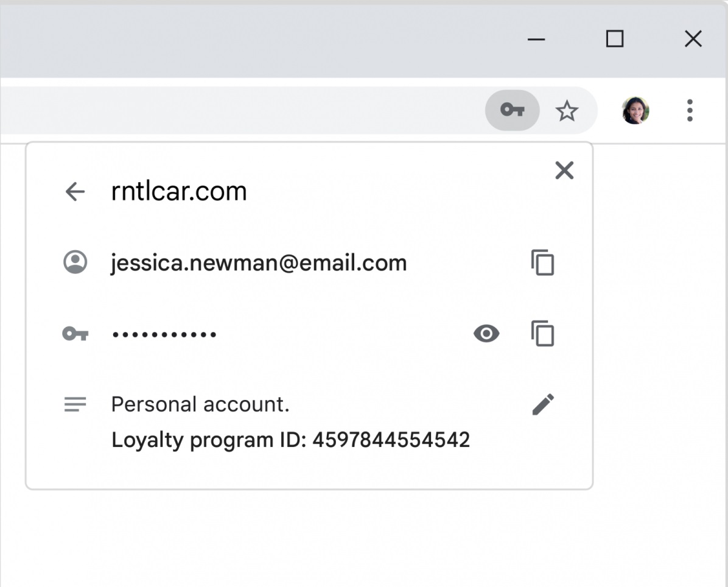
Task: Click the note lines icon
Action: 75,404
